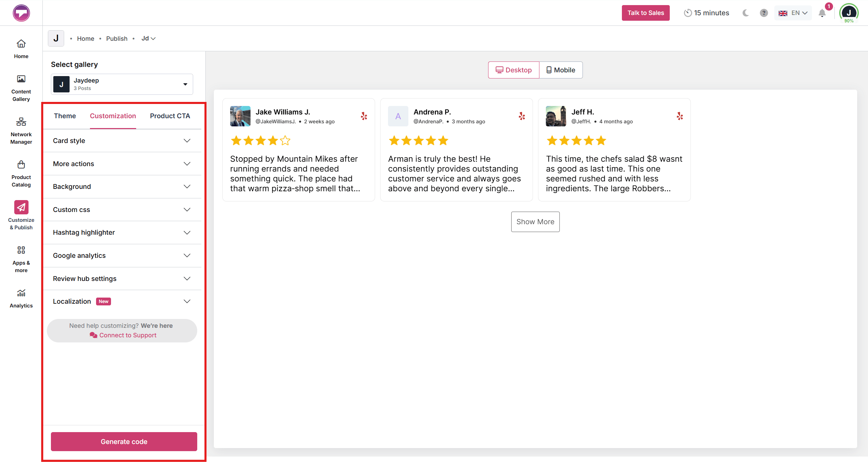Click Yelp icon on Jake Williams J. review
This screenshot has width=868, height=462.
click(x=364, y=116)
